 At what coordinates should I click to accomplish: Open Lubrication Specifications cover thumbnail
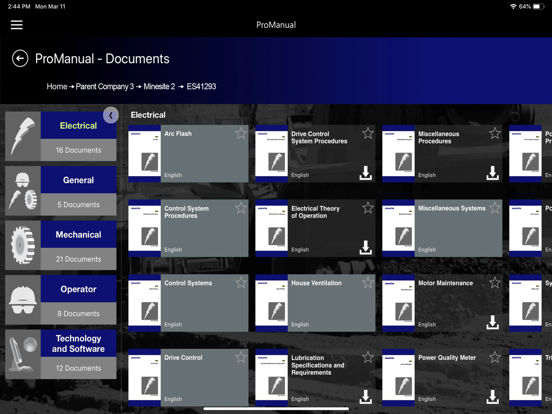[x=271, y=377]
